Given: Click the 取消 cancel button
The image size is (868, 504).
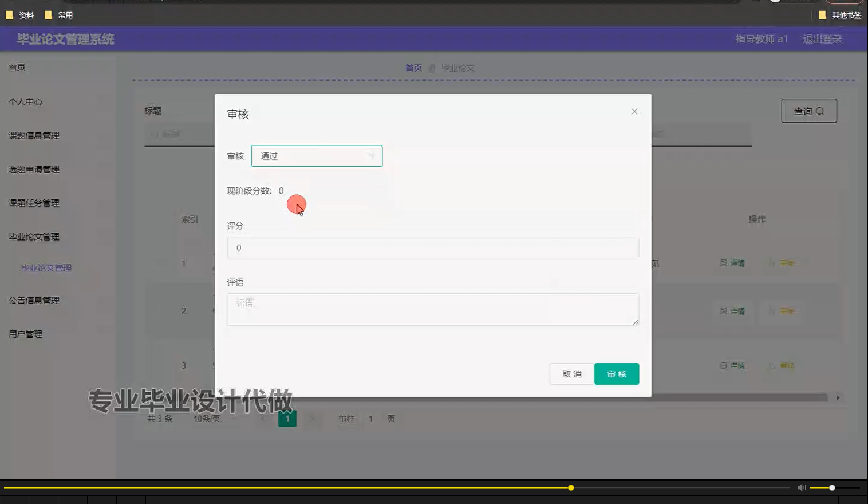Looking at the screenshot, I should [x=571, y=373].
